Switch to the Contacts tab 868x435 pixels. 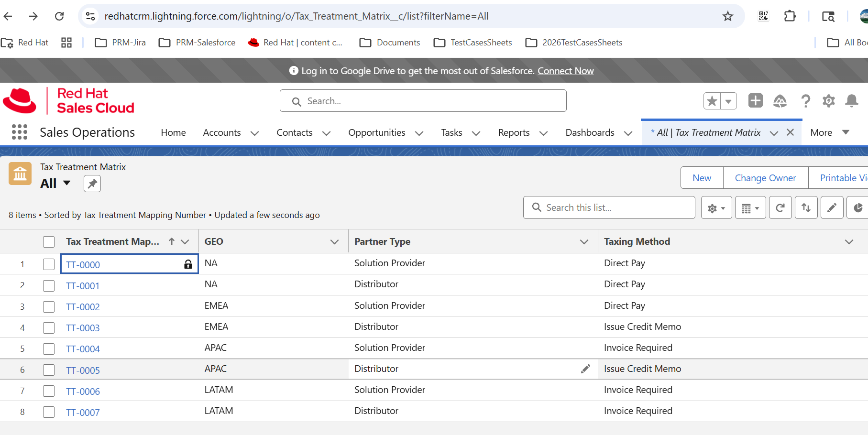click(x=295, y=132)
